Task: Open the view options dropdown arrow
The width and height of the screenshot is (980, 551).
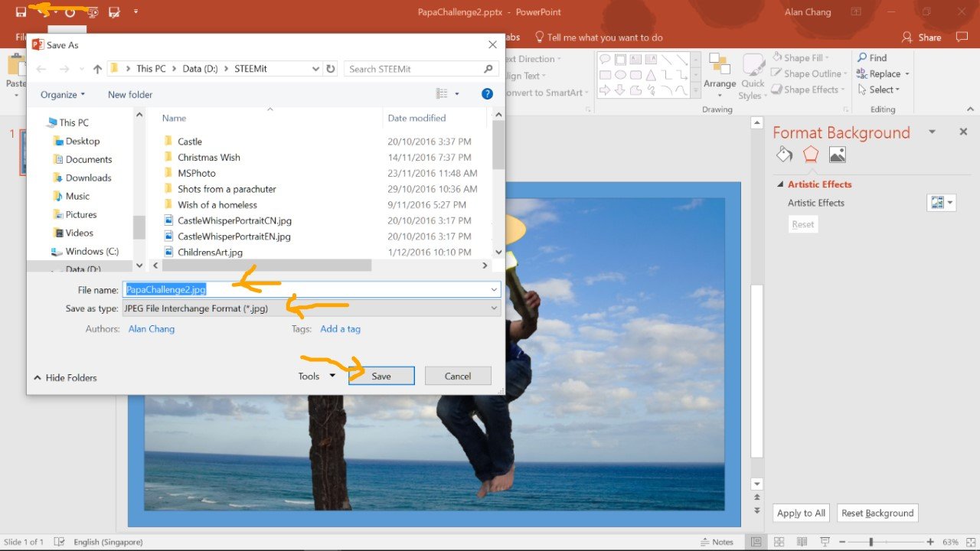Action: coord(457,94)
